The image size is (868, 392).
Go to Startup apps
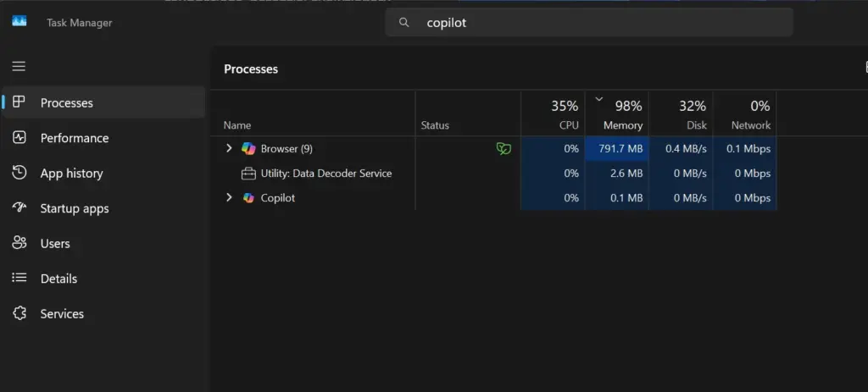click(x=75, y=208)
